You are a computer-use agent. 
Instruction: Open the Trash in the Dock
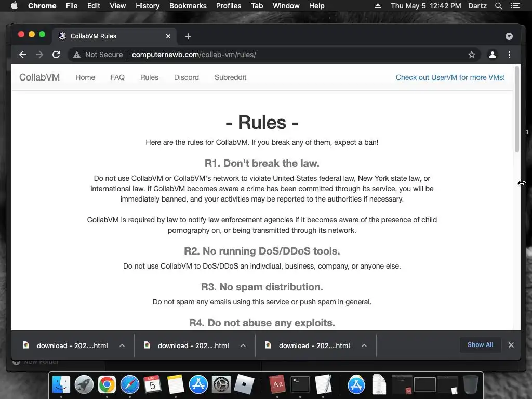[470, 385]
